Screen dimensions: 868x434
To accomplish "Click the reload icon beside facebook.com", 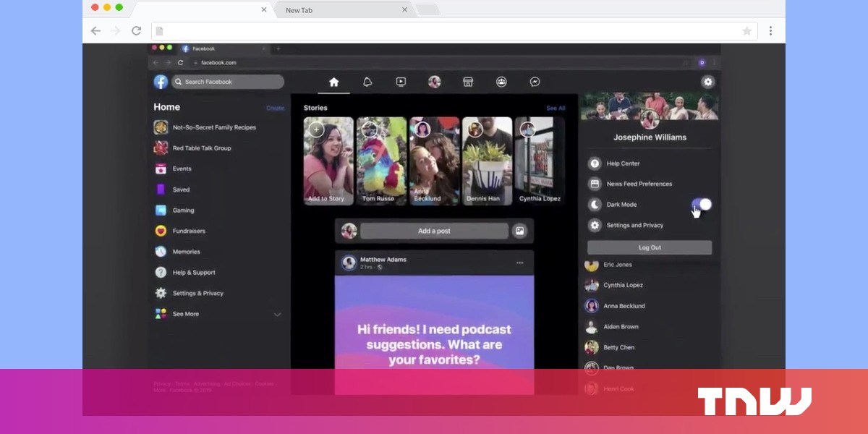I will [x=181, y=63].
